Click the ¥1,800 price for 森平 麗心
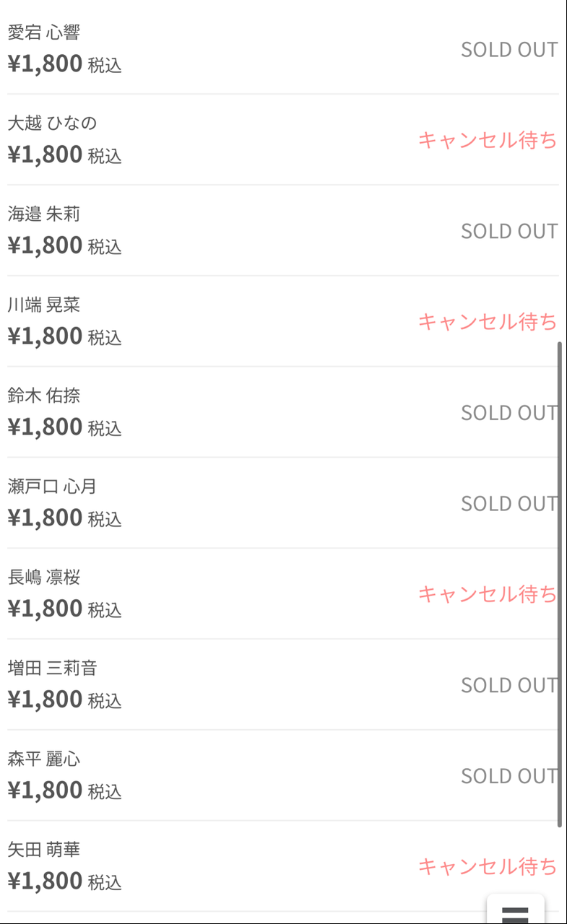Viewport: 567px width, 924px height. (x=46, y=790)
